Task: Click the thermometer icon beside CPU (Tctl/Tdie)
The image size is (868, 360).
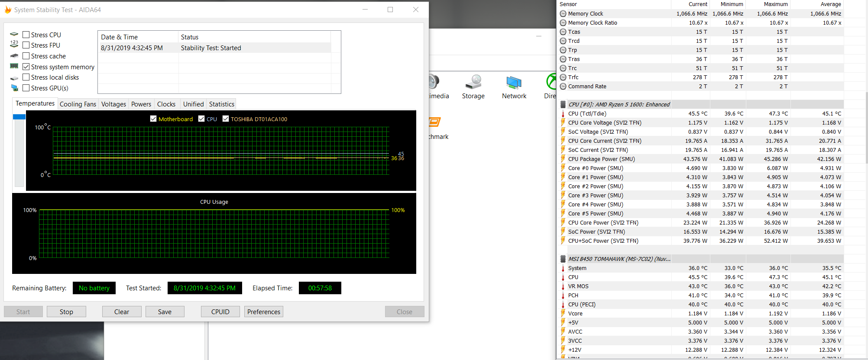Action: [563, 114]
